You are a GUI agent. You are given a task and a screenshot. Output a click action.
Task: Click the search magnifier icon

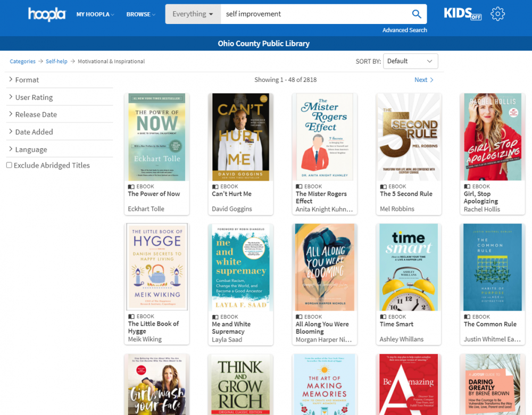(x=417, y=14)
